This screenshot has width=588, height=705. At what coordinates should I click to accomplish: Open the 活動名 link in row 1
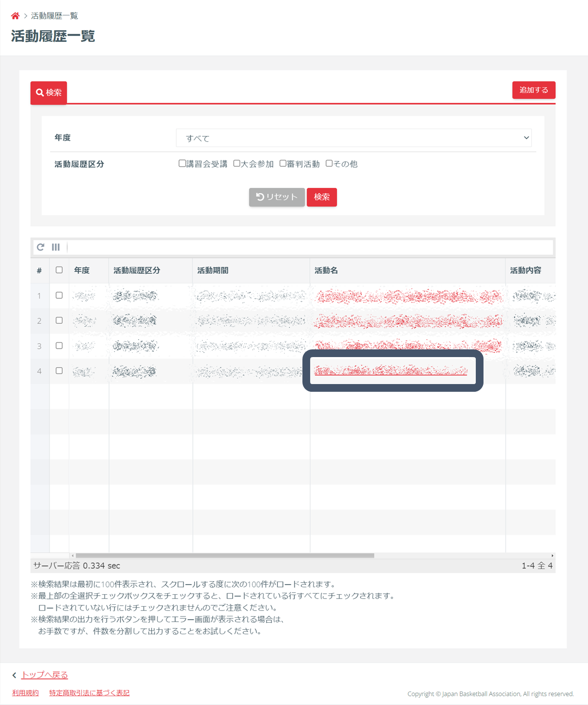tap(409, 296)
